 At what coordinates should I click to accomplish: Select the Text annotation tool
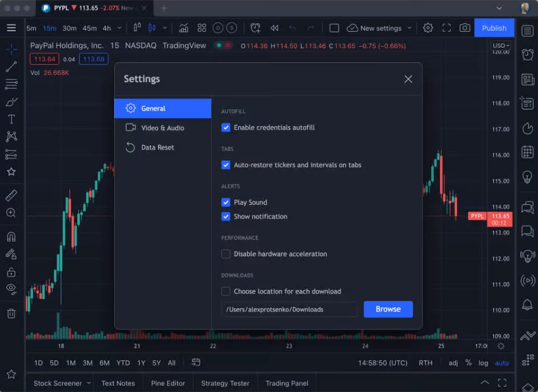click(x=11, y=119)
